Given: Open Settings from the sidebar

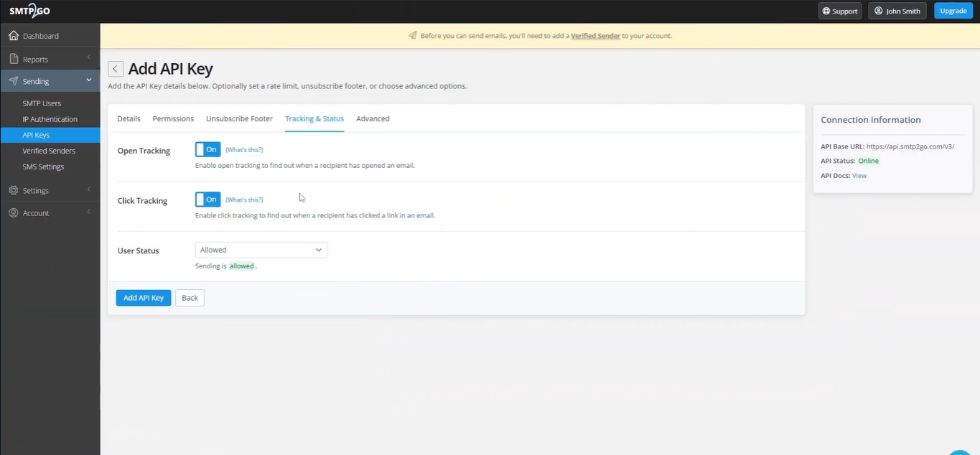Looking at the screenshot, I should point(36,190).
